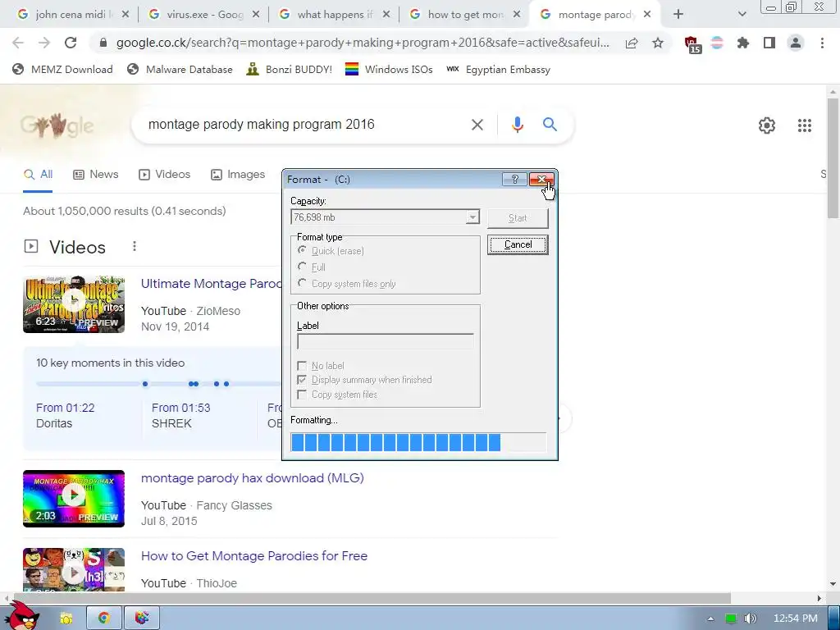Select the All search filter
This screenshot has width=840, height=630.
(38, 175)
